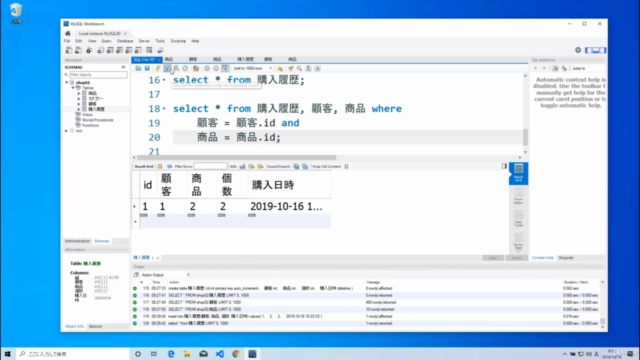Create new schema icon in main toolbar
The image size is (640, 360).
[x=100, y=50]
